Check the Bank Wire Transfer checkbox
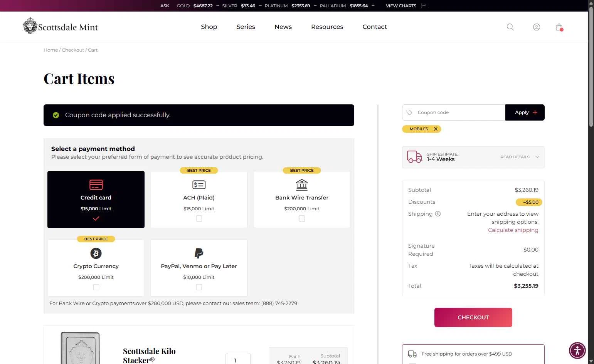This screenshot has height=364, width=594. coord(302,218)
